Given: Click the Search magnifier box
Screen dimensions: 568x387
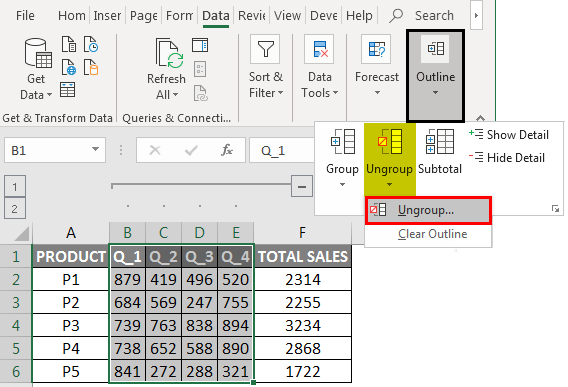Looking at the screenshot, I should (x=422, y=16).
